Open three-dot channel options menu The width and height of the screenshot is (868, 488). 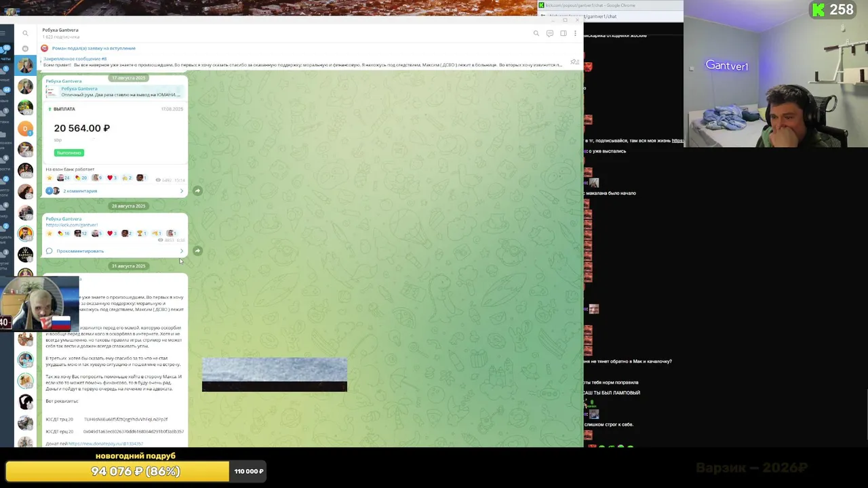[x=576, y=33]
